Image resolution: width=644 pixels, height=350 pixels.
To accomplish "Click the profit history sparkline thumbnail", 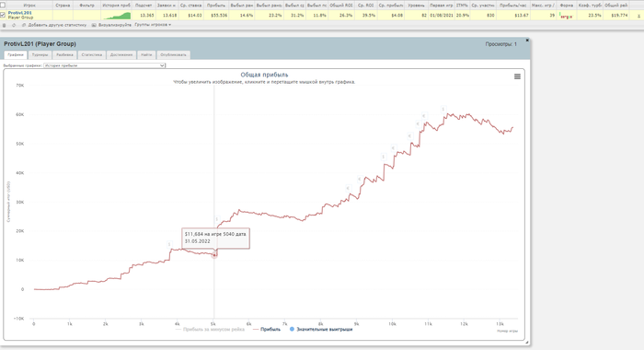I will 117,16.
